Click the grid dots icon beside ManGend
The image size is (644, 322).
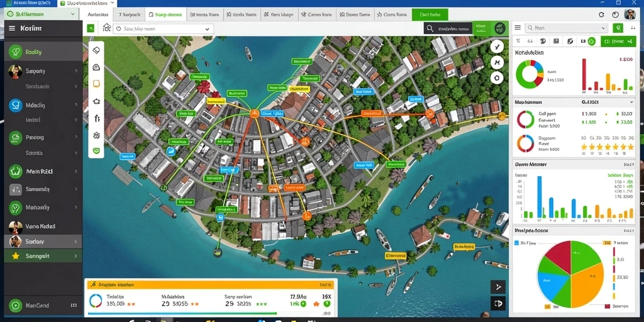tap(74, 306)
